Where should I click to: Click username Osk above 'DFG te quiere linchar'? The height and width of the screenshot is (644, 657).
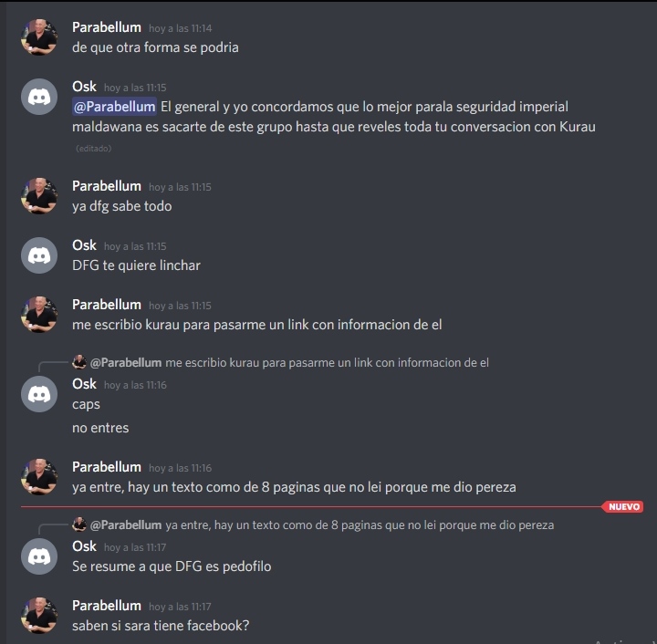(84, 245)
